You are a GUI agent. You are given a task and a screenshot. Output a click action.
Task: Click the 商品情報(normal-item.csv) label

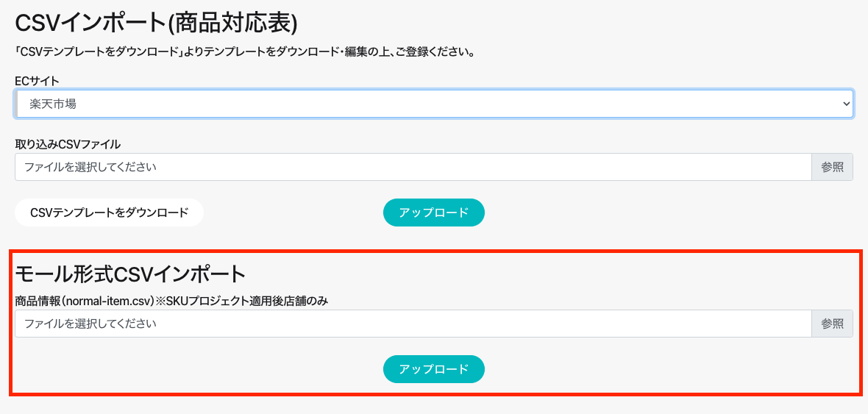(x=85, y=301)
